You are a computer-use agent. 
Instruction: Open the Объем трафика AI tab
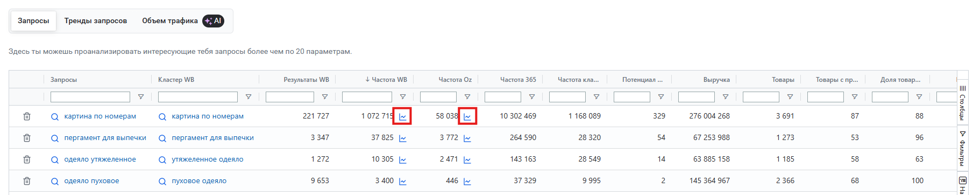(183, 21)
